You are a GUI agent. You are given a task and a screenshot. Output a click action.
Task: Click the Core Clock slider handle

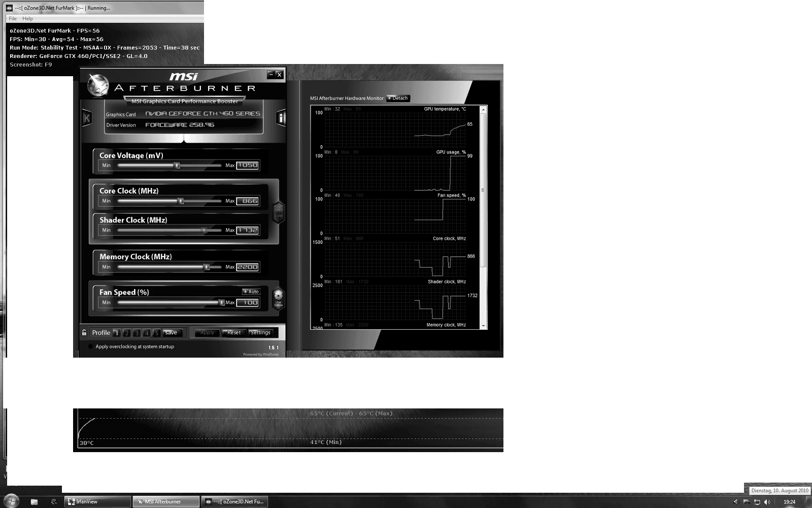[181, 201]
